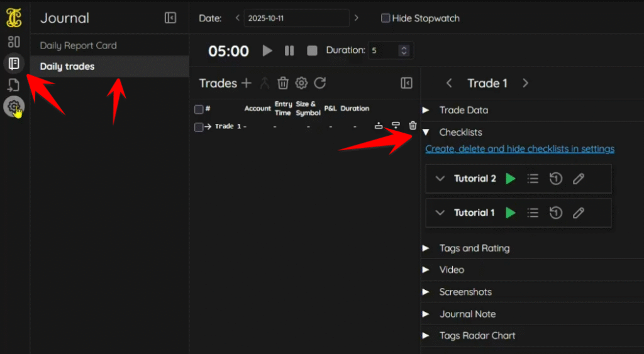
Task: Enable the Hide Stopwatch checkbox
Action: pos(386,18)
